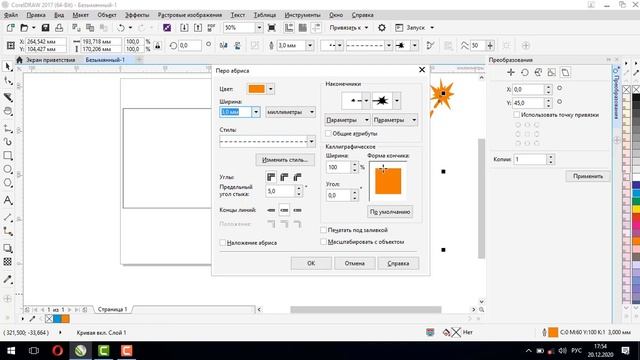Viewport: 640px width, 360px height.
Task: Select the Eyedropper tool
Action: pyautogui.click(x=8, y=280)
